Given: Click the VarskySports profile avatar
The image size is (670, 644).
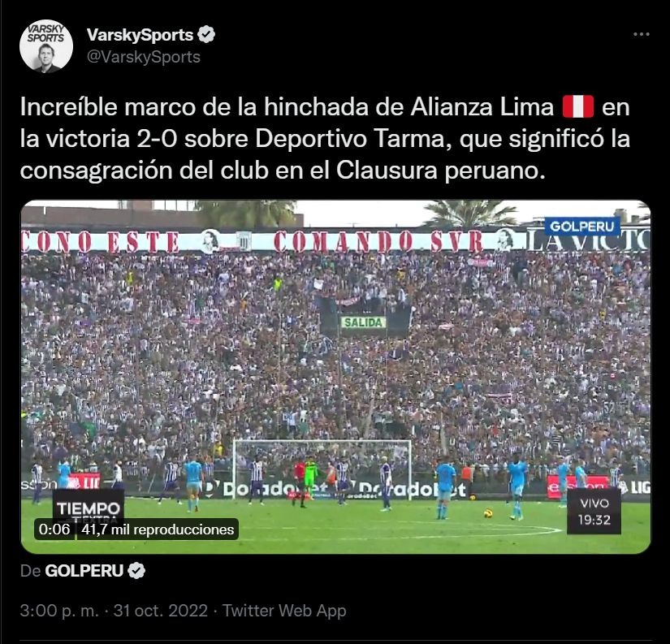Looking at the screenshot, I should pyautogui.click(x=46, y=46).
